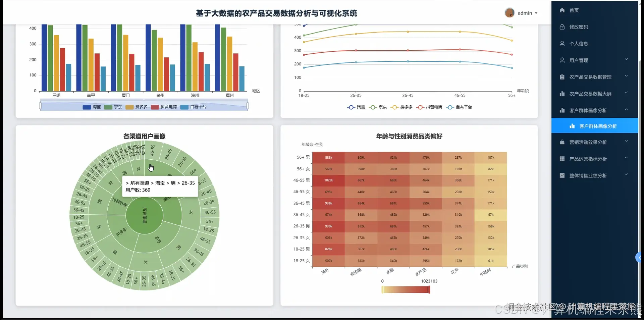Click the 883k heatmap cell for 56+ 男
Image resolution: width=644 pixels, height=320 pixels.
(328, 158)
